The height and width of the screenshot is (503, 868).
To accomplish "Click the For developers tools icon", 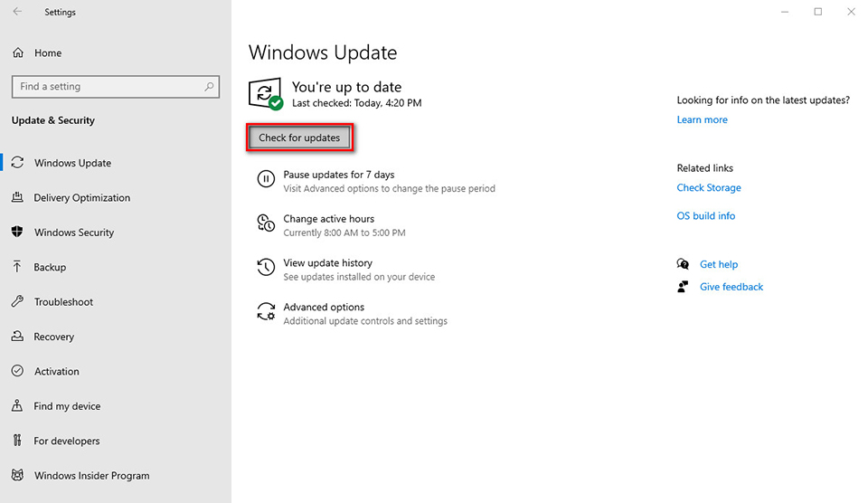I will [x=18, y=441].
